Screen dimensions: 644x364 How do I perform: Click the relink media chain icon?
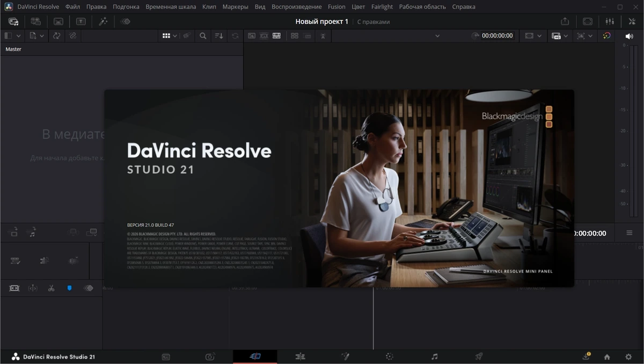pyautogui.click(x=72, y=35)
